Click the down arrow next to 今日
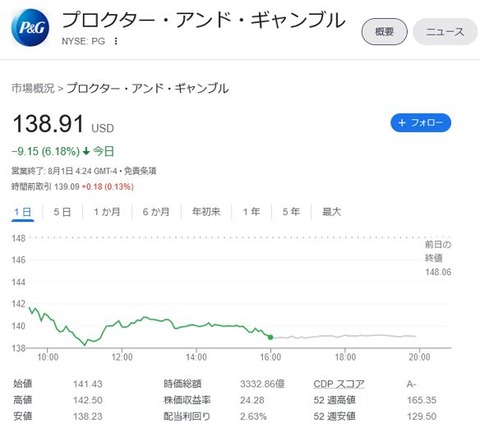The width and height of the screenshot is (480, 428). [x=86, y=152]
